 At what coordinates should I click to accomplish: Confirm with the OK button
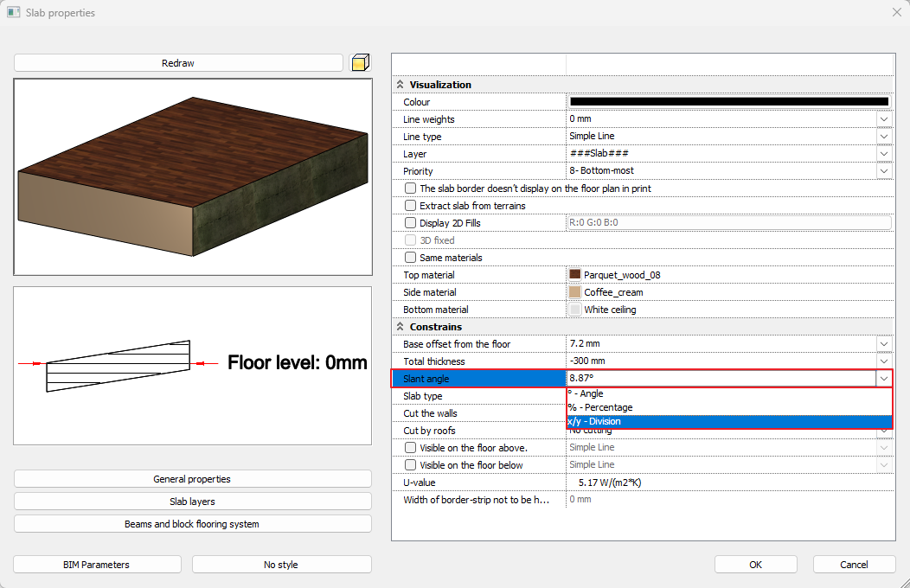tap(756, 565)
